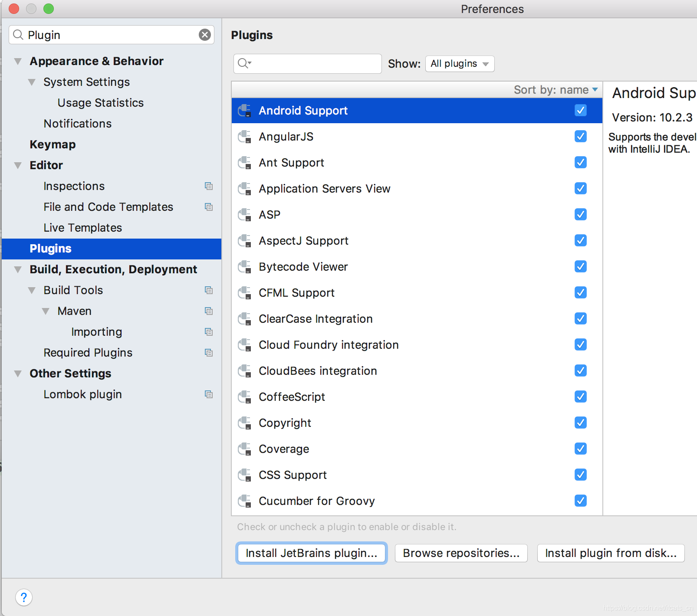Click the ClearCase Integration plugin icon
The width and height of the screenshot is (697, 616).
point(245,319)
